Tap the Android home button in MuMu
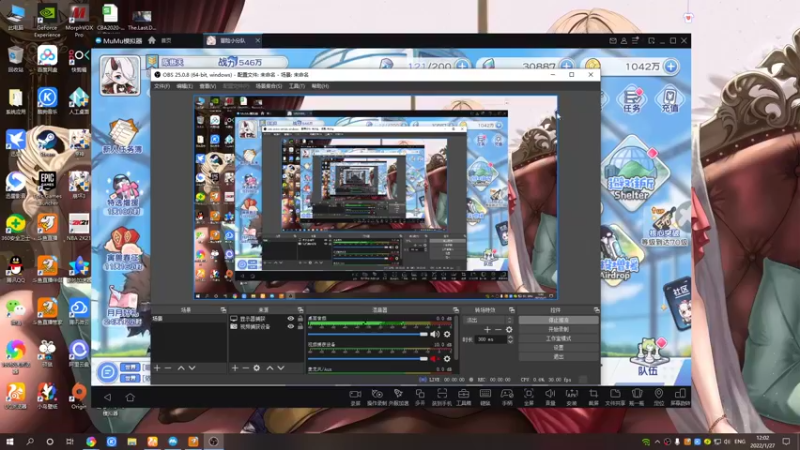Image resolution: width=800 pixels, height=450 pixels. pyautogui.click(x=130, y=397)
